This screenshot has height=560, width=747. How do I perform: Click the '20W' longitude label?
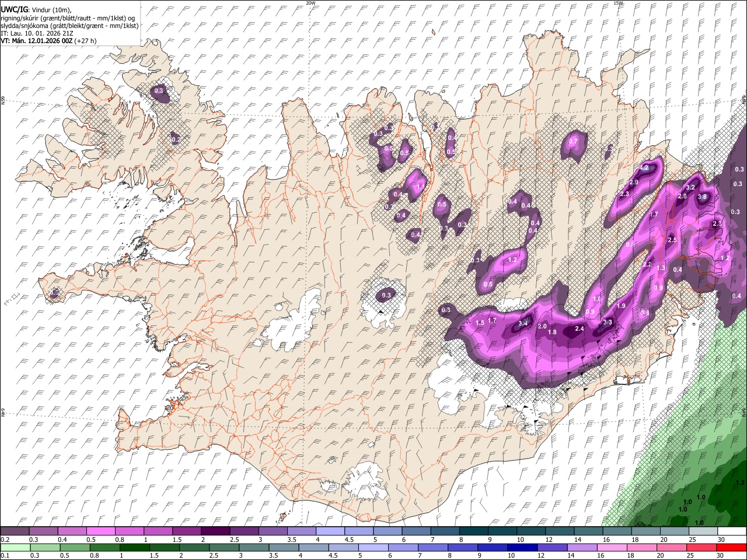310,3
